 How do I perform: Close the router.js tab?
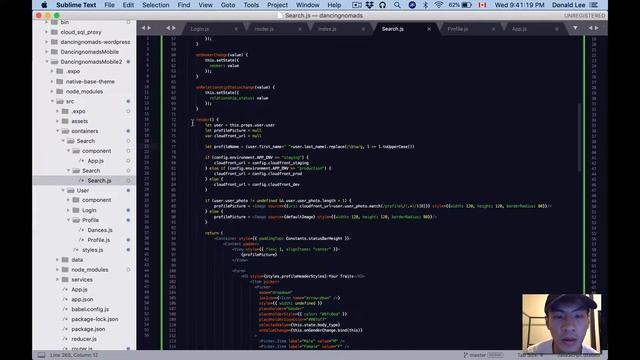(x=300, y=29)
